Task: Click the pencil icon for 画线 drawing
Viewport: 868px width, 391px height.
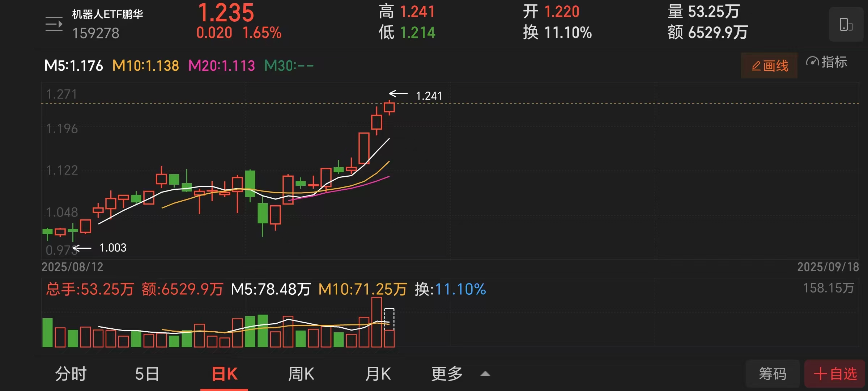Action: pyautogui.click(x=756, y=66)
